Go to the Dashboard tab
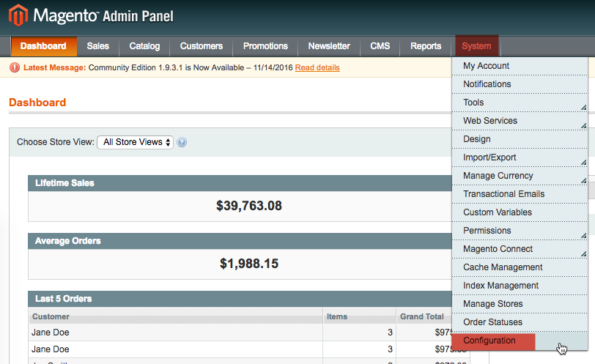Image resolution: width=595 pixels, height=364 pixels. tap(43, 46)
